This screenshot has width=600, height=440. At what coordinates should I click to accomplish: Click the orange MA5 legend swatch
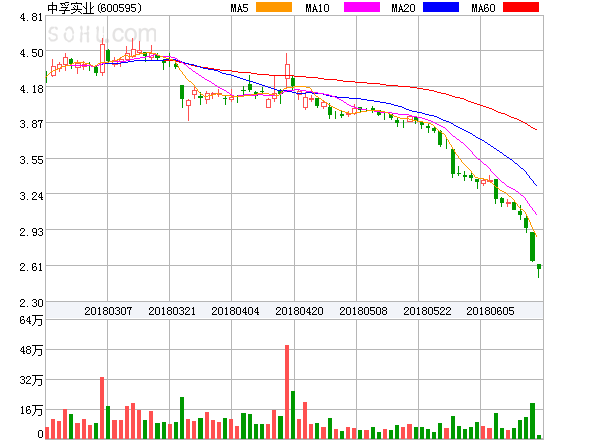pyautogui.click(x=274, y=7)
